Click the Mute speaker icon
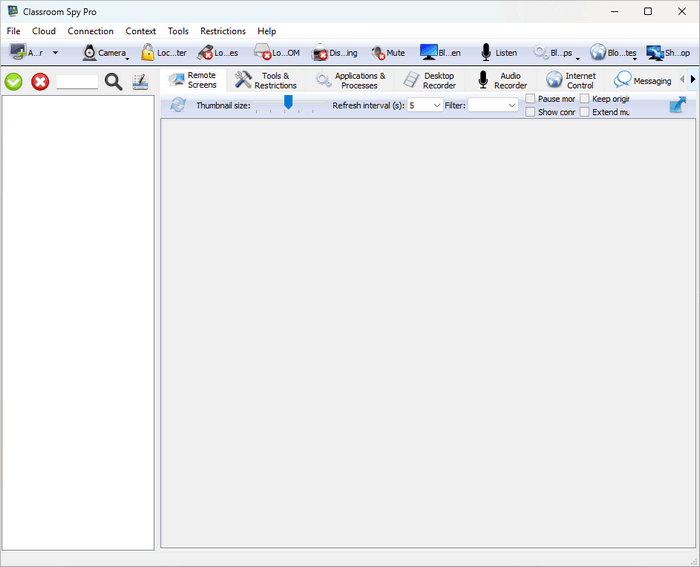700x567 pixels. pos(378,53)
